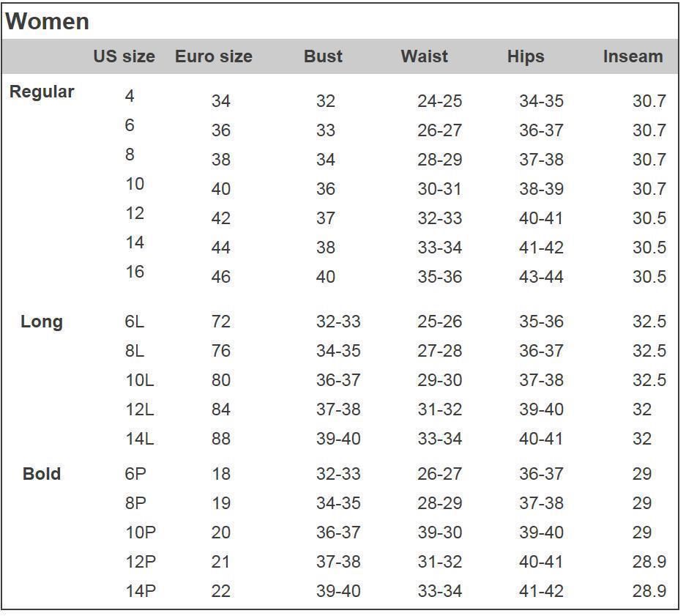
Task: Click the Inseam column header
Action: pyautogui.click(x=633, y=56)
